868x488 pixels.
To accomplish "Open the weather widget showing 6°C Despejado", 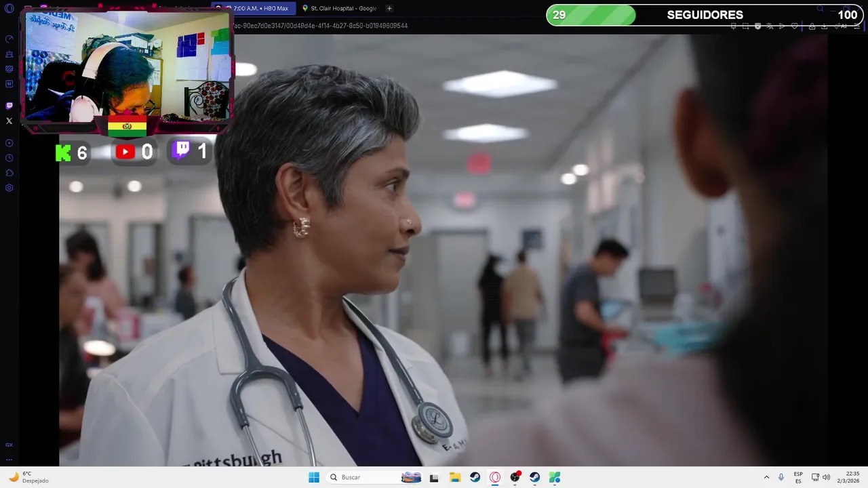I will (x=28, y=477).
